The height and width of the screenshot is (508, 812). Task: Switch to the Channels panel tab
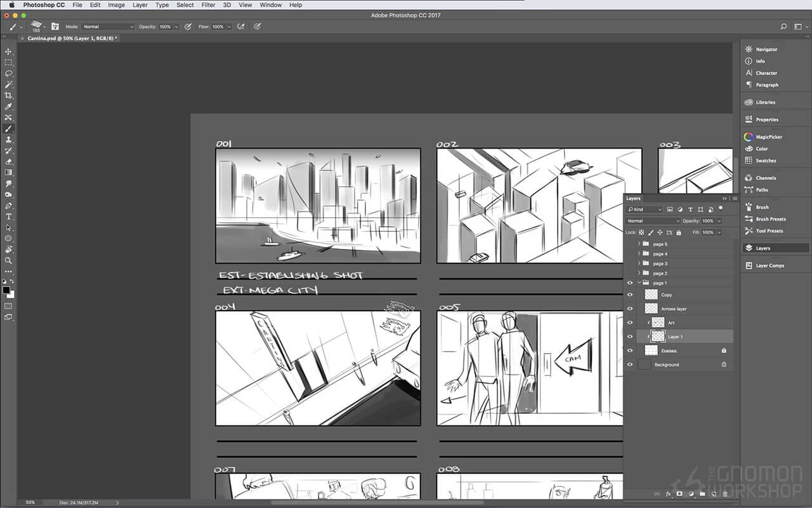pyautogui.click(x=764, y=178)
